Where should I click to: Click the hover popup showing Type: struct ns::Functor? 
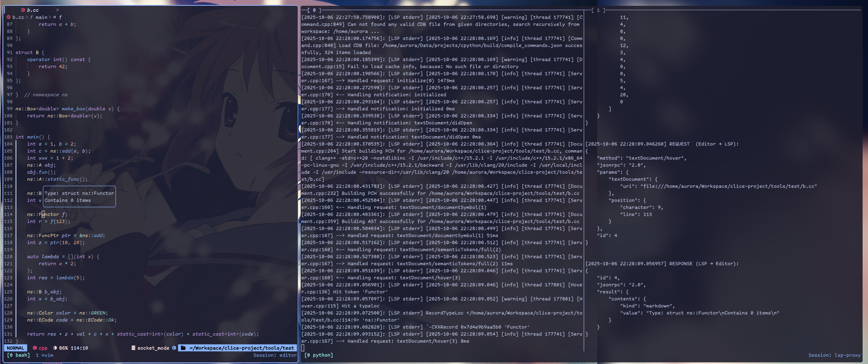(79, 197)
